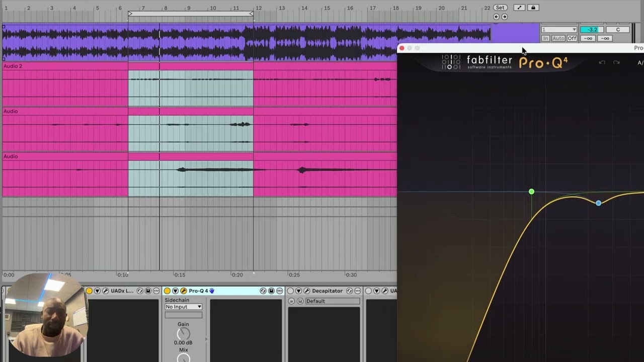Click Decapitator hot-swap preset icon

coord(349,291)
